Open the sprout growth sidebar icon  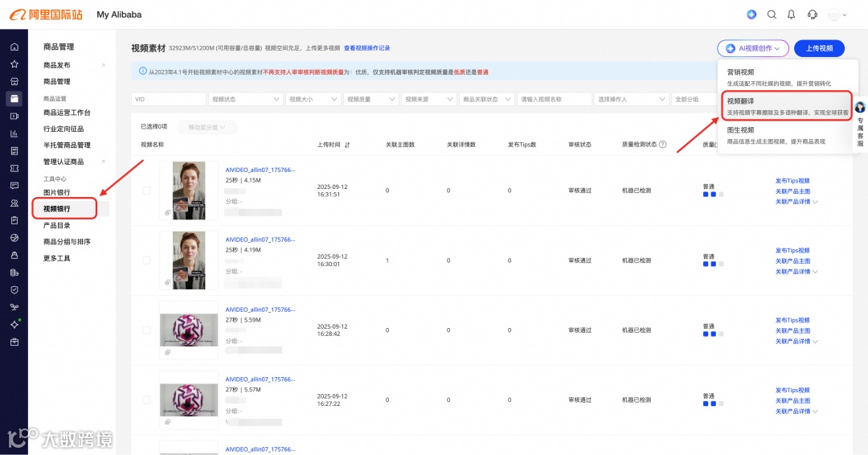(14, 307)
